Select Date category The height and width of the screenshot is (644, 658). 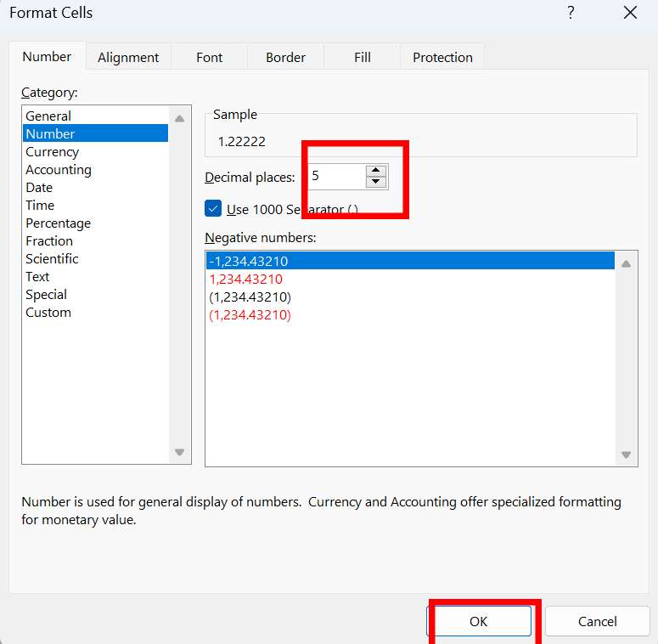[96, 187]
